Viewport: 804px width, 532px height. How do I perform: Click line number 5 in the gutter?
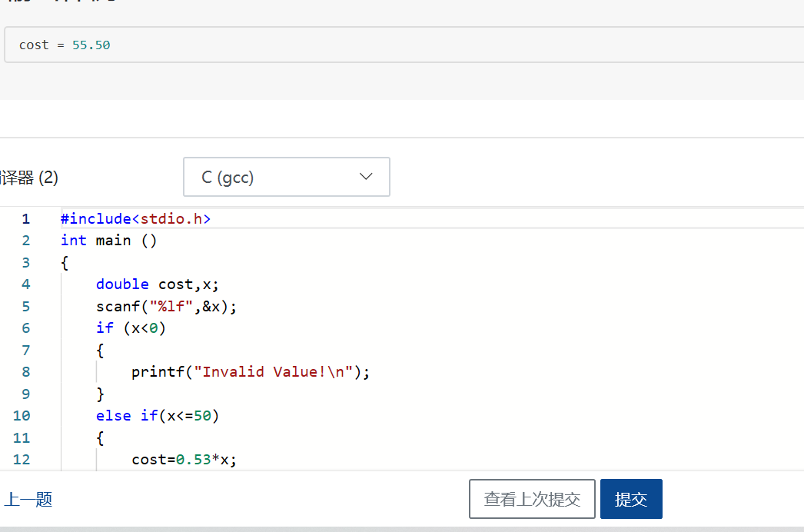tap(26, 307)
